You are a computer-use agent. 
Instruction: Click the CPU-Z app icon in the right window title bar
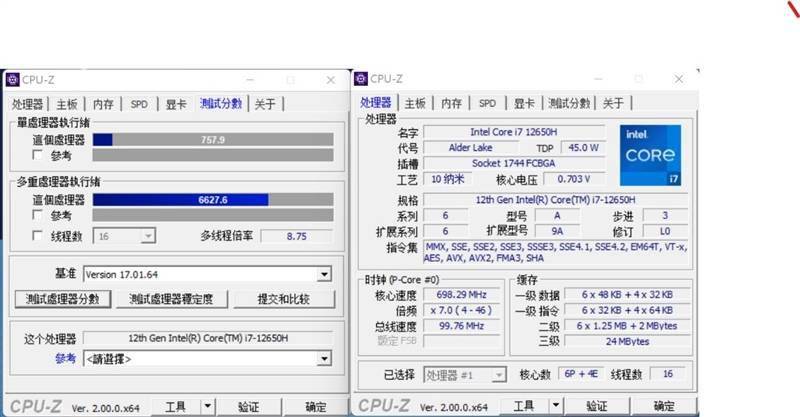(x=361, y=79)
